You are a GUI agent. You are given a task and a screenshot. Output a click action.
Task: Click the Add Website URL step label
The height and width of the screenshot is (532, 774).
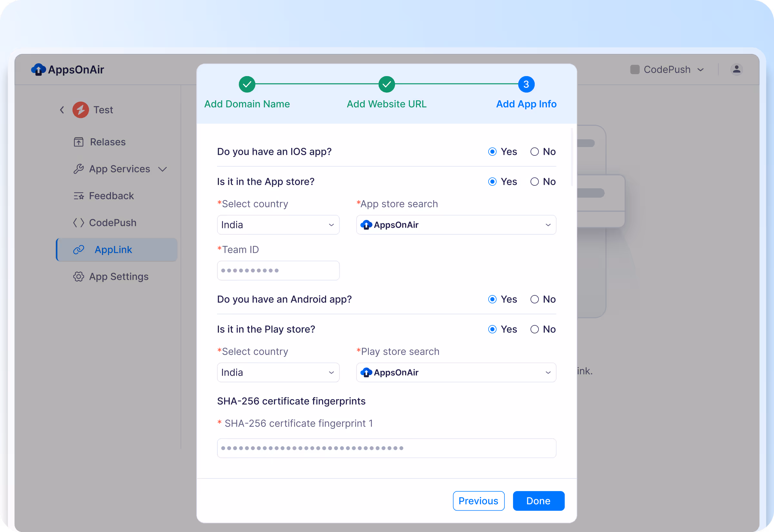(x=387, y=104)
